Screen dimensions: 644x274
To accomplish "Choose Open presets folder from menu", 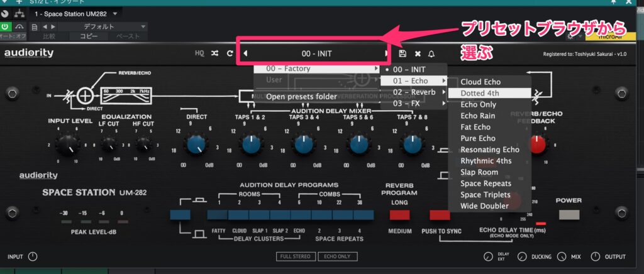I will [x=301, y=97].
